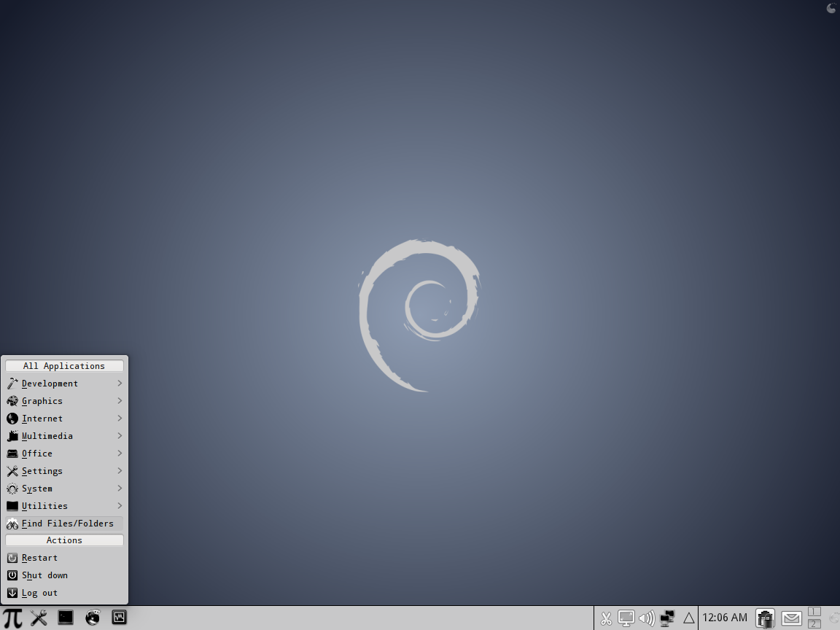Image resolution: width=840 pixels, height=630 pixels.
Task: Launch the terminal from the panel
Action: [66, 618]
